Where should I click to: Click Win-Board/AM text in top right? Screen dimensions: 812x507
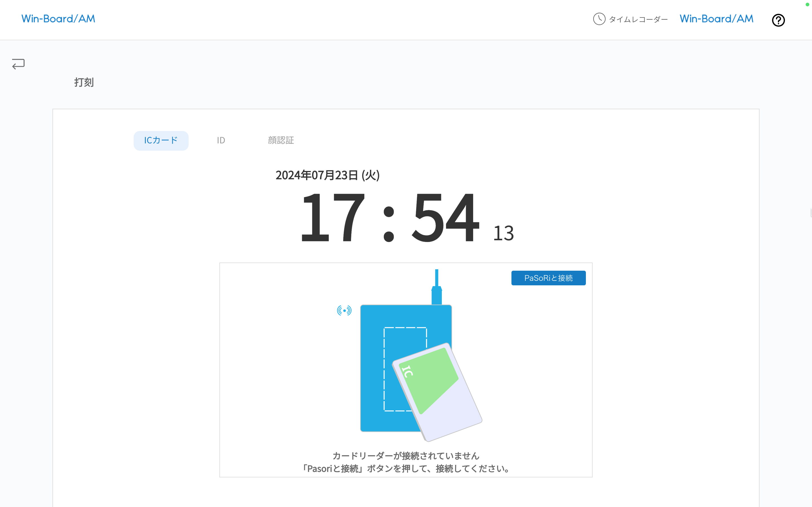(x=716, y=19)
